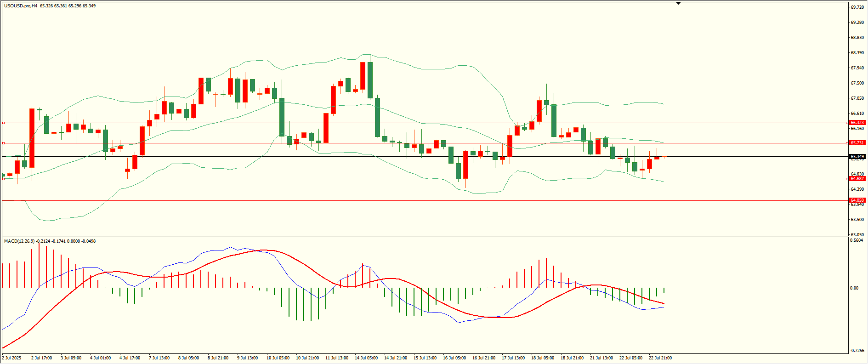Click the 22 Jul 21:00 time axis label
Screen dimensions: 868x364
point(660,358)
